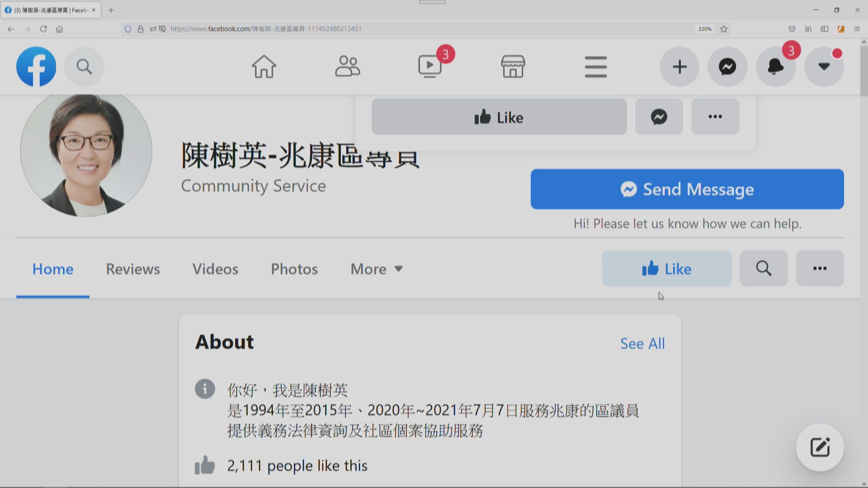This screenshot has width=868, height=488.
Task: Expand the More tab dropdown
Action: [376, 269]
